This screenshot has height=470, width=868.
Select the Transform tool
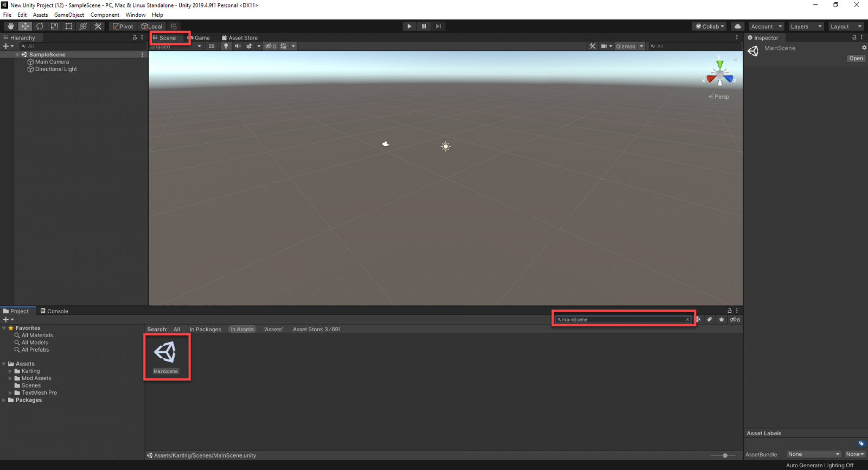pyautogui.click(x=83, y=26)
